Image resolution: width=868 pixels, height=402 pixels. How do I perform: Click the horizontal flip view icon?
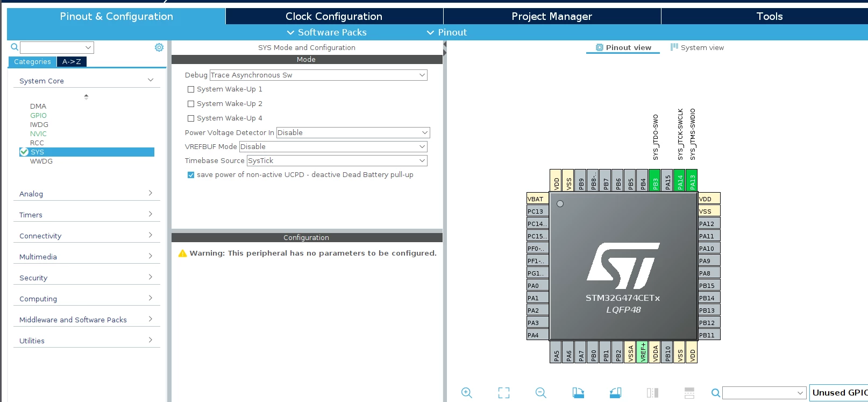(652, 393)
